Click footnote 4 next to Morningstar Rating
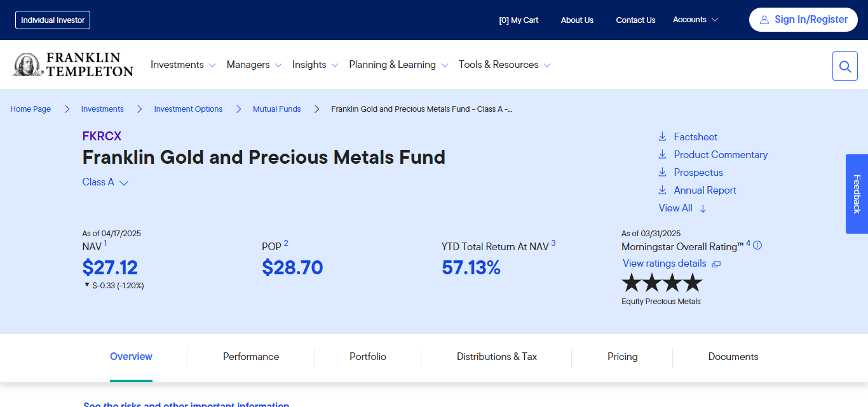Image resolution: width=868 pixels, height=407 pixels. (x=748, y=243)
